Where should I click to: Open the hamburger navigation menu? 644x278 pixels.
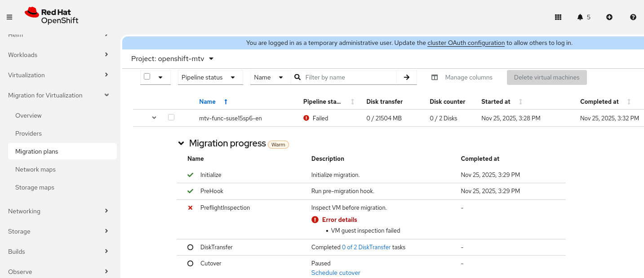[9, 17]
